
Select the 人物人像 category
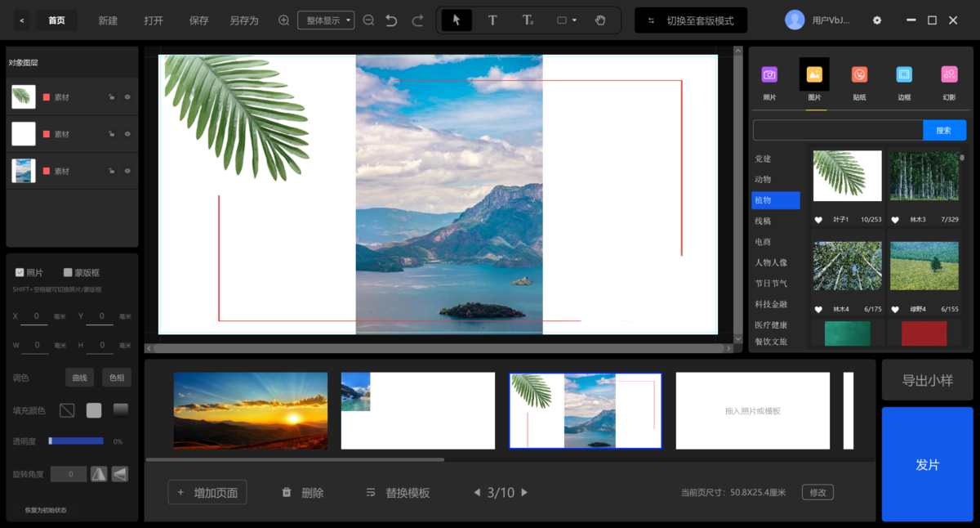click(771, 262)
